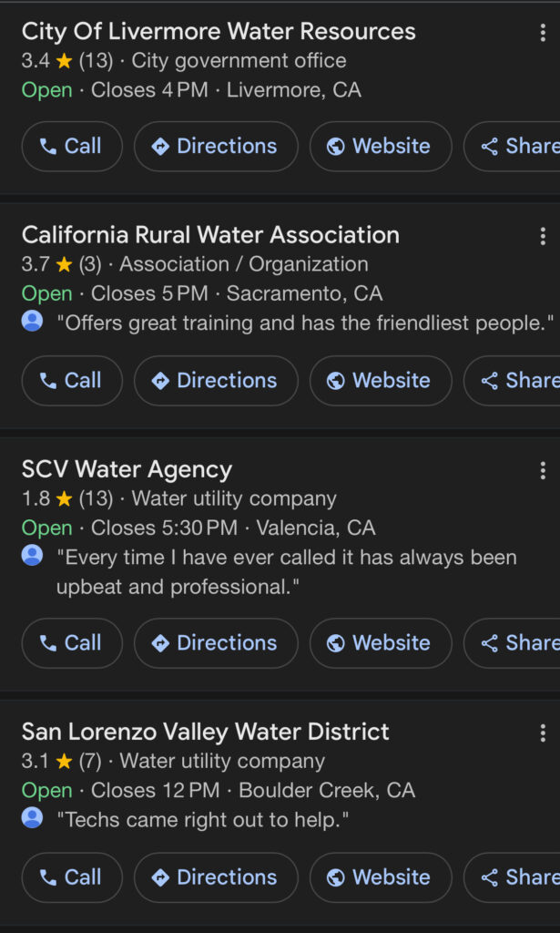The image size is (560, 933).
Task: Read the "Every time I have ever called" review
Action: [286, 572]
